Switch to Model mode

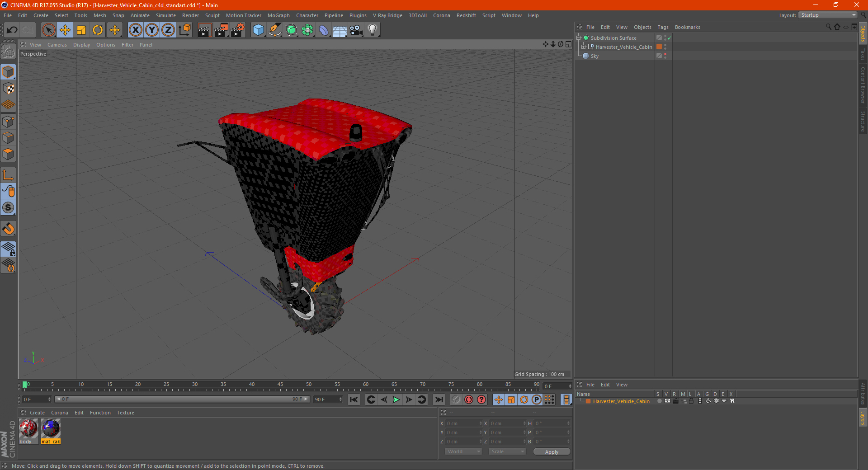tap(9, 72)
